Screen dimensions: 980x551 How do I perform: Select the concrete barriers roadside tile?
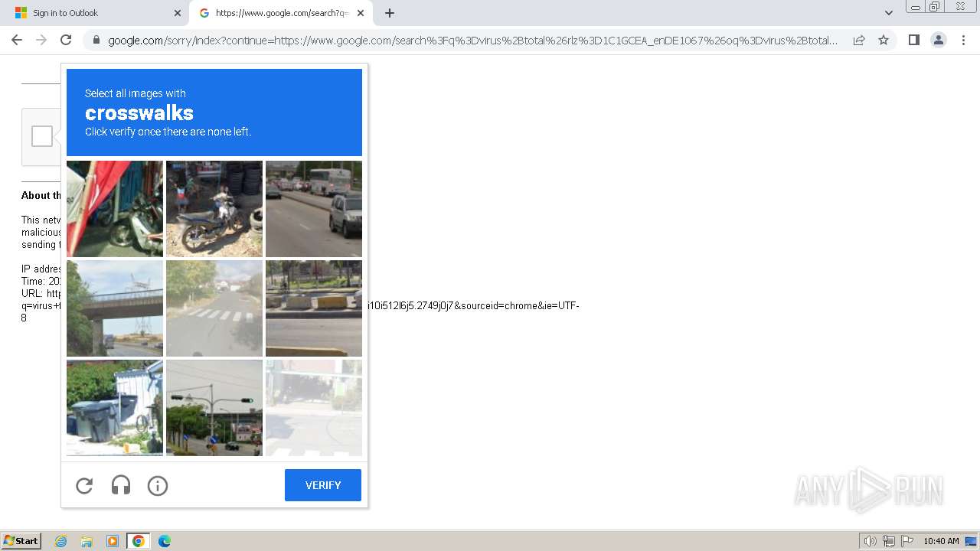click(x=314, y=308)
